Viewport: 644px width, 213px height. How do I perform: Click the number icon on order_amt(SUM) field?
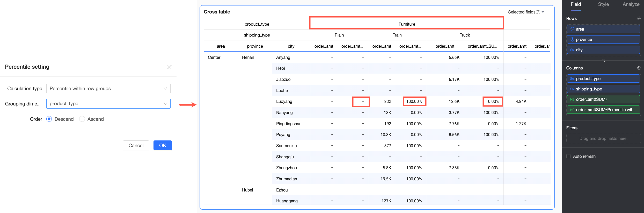click(x=572, y=100)
